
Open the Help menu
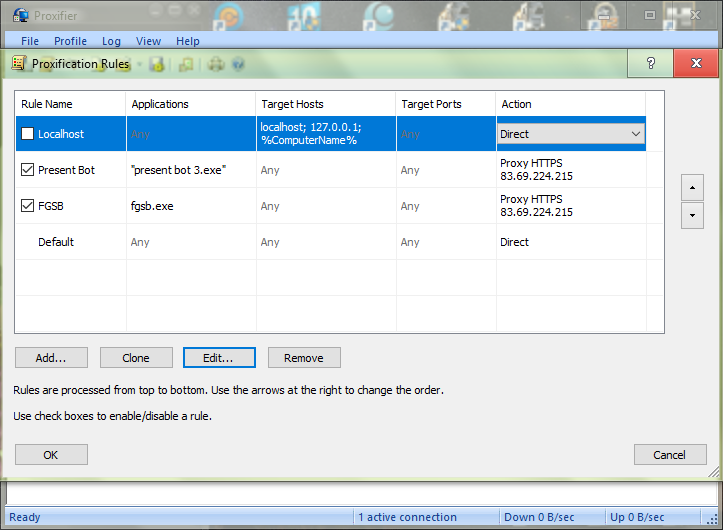[x=188, y=41]
